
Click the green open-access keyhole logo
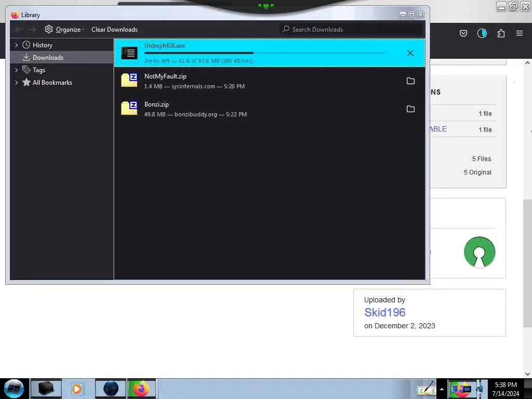480,252
